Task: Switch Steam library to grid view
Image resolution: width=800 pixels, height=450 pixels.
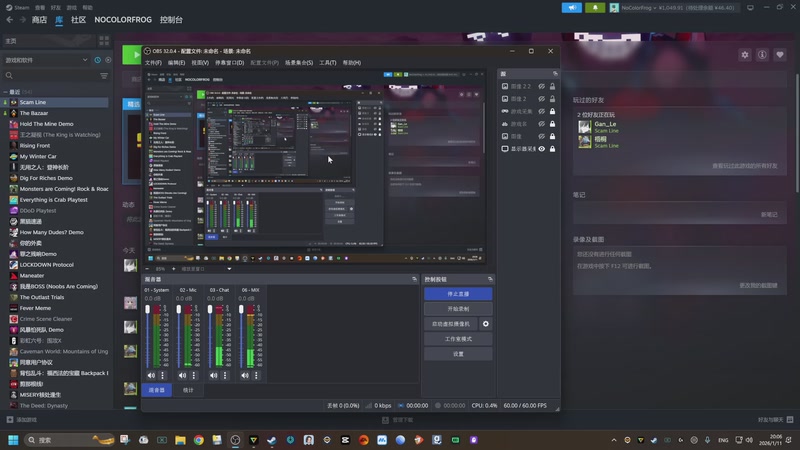Action: click(x=104, y=40)
